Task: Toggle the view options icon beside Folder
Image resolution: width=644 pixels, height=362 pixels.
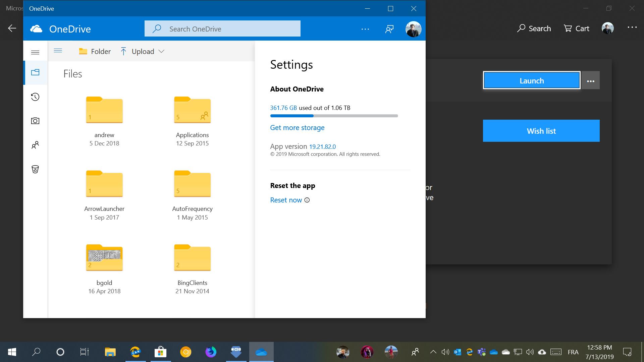Action: [x=58, y=51]
